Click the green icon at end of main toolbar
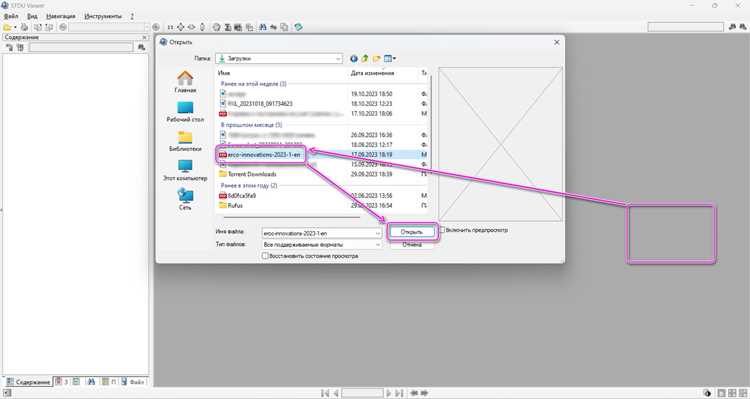Viewport: 750px width, 399px height. click(x=298, y=27)
